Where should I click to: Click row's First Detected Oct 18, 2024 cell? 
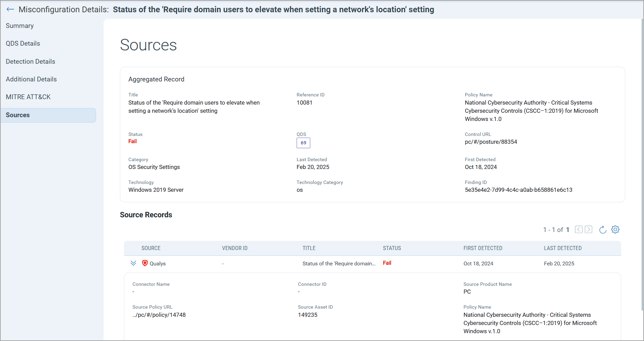(478, 264)
